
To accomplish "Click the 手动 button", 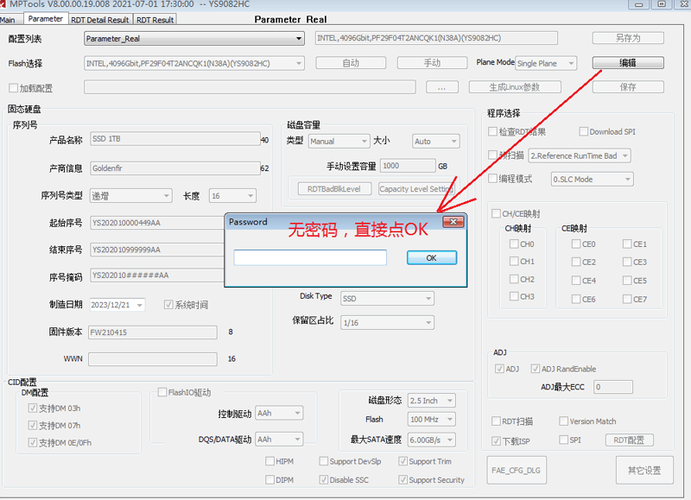I will (432, 63).
